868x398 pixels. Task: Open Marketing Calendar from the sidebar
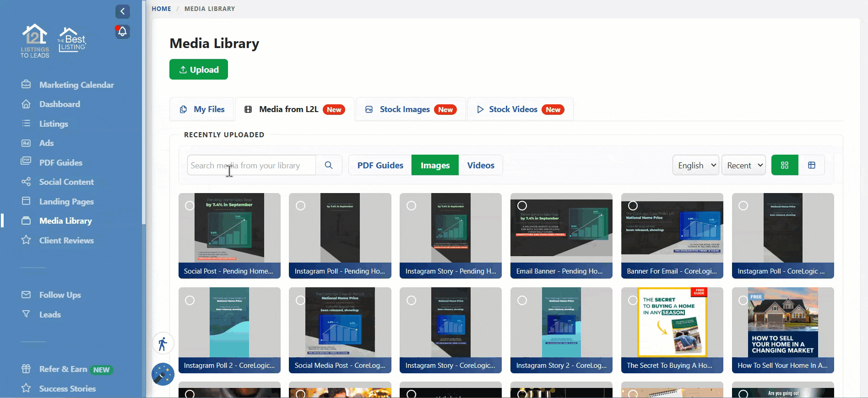click(76, 85)
